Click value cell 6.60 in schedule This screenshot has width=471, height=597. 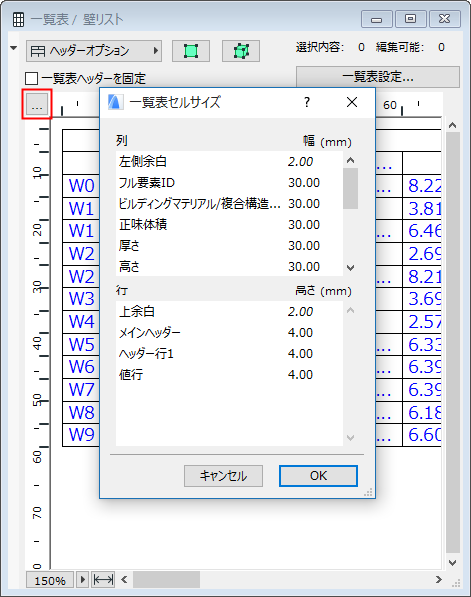(422, 434)
